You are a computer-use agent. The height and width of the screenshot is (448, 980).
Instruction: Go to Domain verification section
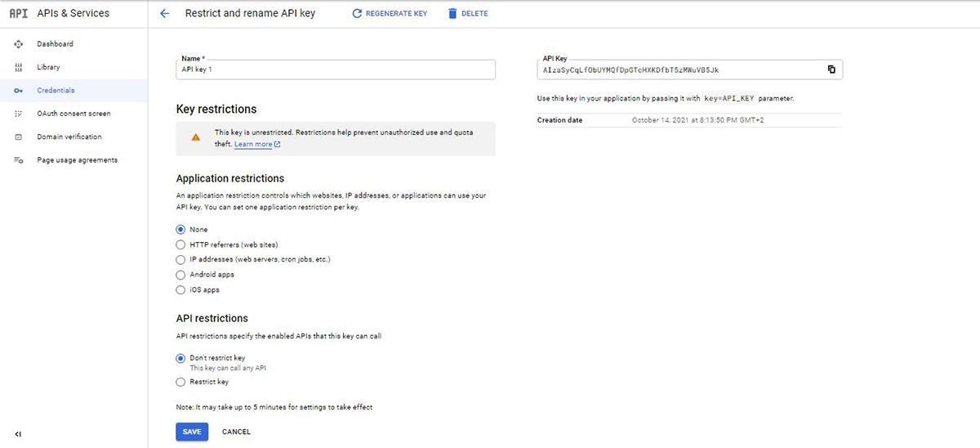pyautogui.click(x=69, y=137)
